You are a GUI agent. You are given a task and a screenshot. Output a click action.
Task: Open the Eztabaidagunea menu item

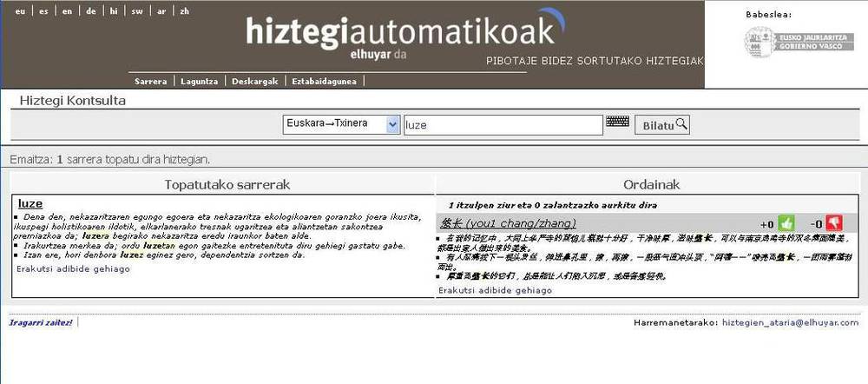[325, 82]
